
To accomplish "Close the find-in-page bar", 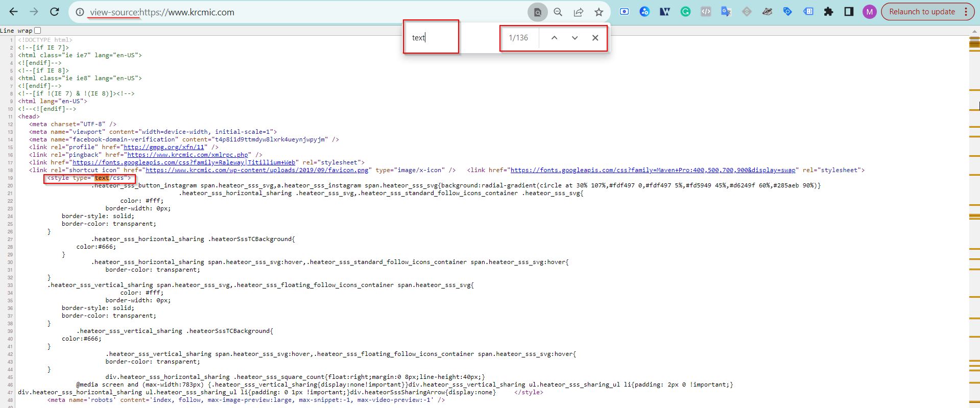I will tap(595, 38).
